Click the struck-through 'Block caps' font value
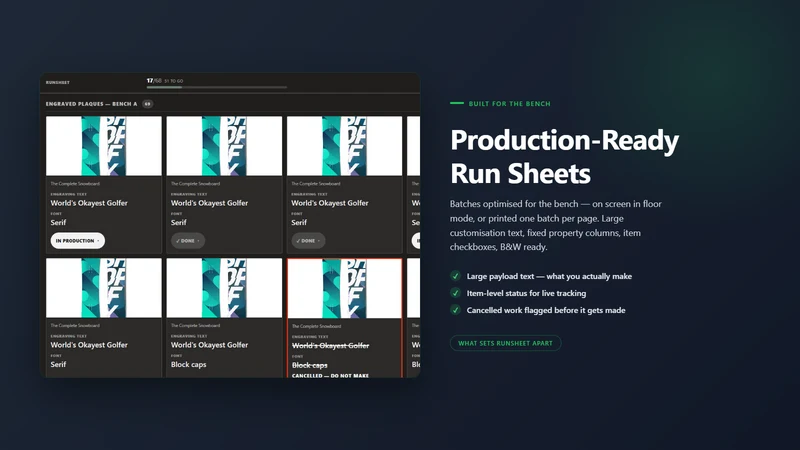Image resolution: width=800 pixels, height=450 pixels. 310,365
